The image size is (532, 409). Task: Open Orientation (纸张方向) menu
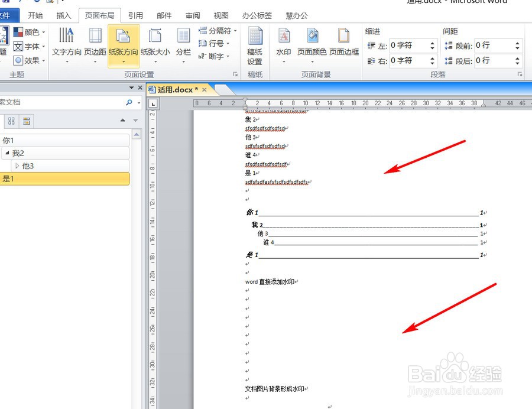[x=124, y=46]
